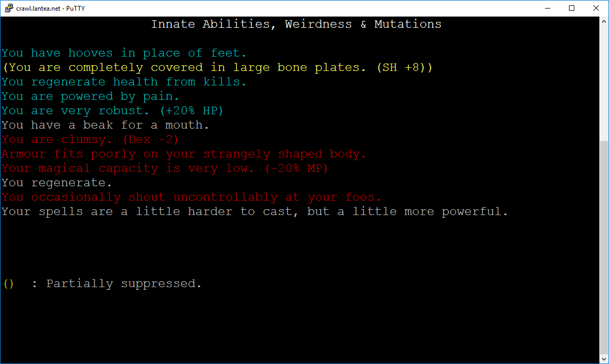The image size is (609, 364).
Task: Click the magical capacity very low line
Action: 165,168
